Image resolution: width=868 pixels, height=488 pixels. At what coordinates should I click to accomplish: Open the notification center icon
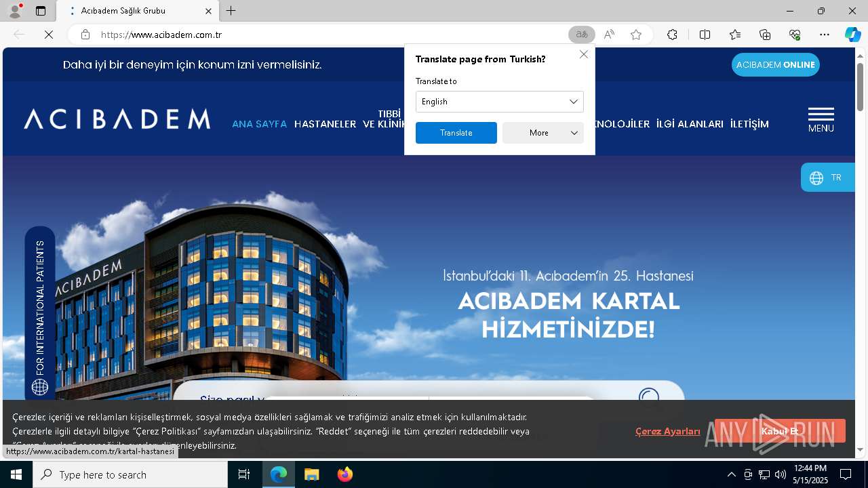pyautogui.click(x=846, y=474)
